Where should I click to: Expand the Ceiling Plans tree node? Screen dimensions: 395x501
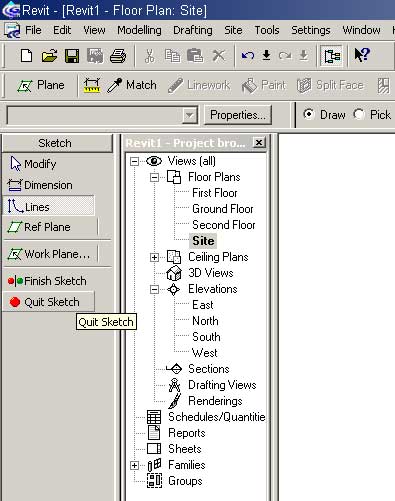(x=154, y=257)
